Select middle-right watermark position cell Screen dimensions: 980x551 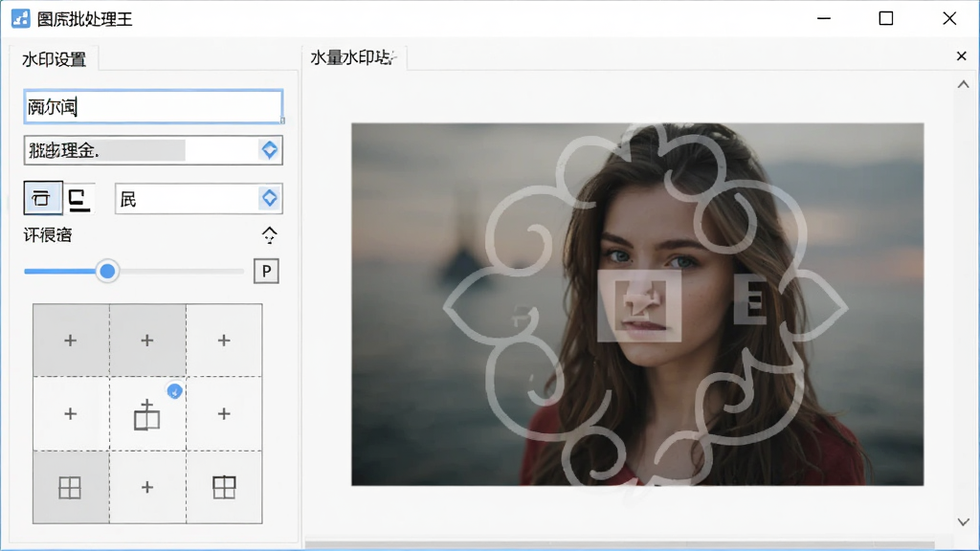[224, 413]
